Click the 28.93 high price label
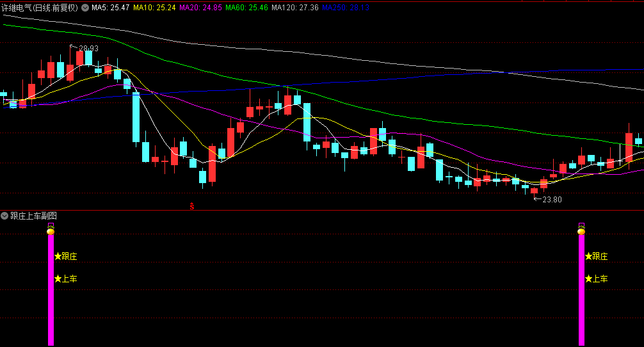The image size is (644, 347). pyautogui.click(x=89, y=49)
